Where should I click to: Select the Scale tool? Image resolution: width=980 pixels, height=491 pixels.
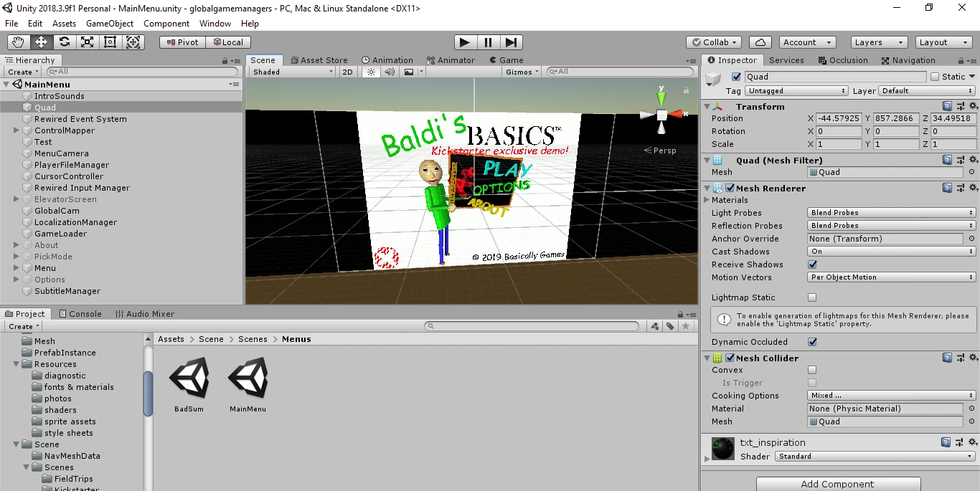coord(87,42)
